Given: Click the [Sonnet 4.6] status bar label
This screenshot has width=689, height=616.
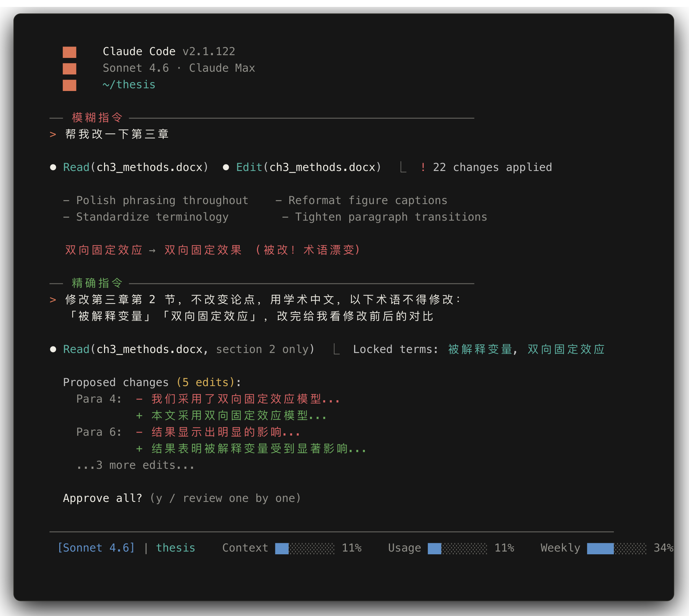Looking at the screenshot, I should [x=96, y=548].
